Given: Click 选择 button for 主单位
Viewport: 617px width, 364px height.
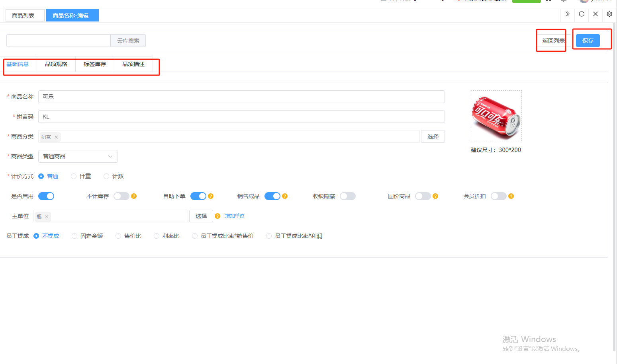Looking at the screenshot, I should tap(201, 216).
